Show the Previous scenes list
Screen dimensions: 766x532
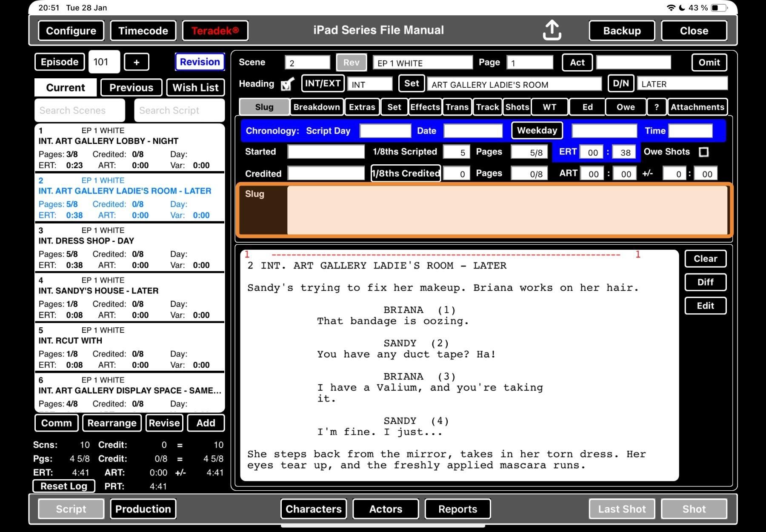click(x=131, y=88)
